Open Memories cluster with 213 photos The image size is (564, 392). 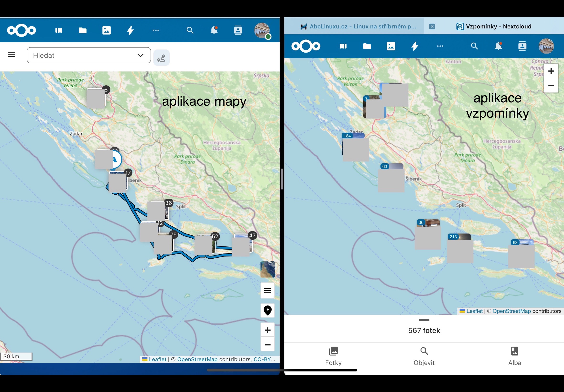pyautogui.click(x=460, y=248)
